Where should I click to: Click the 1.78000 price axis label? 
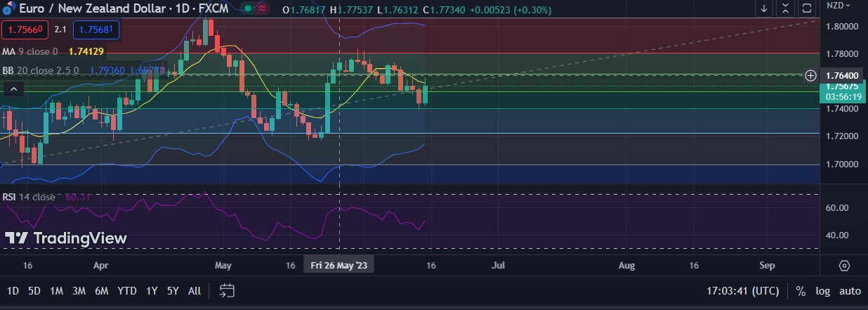click(x=843, y=53)
